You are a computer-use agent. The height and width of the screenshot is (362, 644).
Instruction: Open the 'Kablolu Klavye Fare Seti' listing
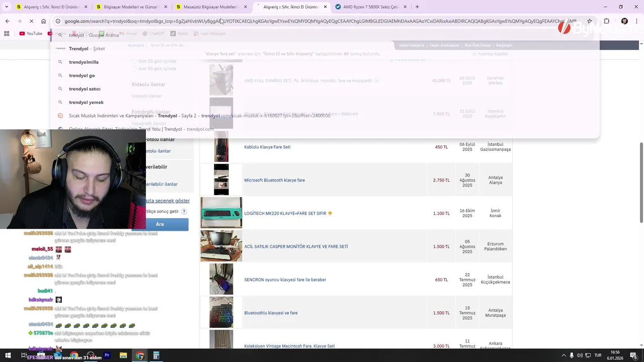pos(267,147)
